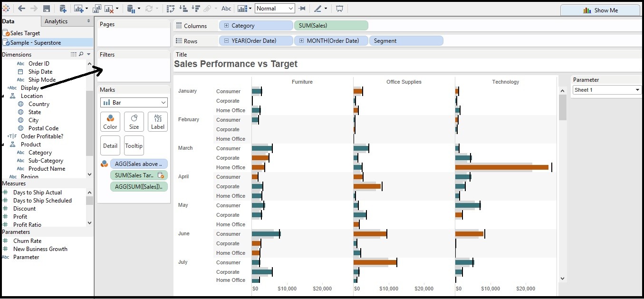This screenshot has height=299, width=644.
Task: Open the Show Me panel
Action: click(x=600, y=10)
